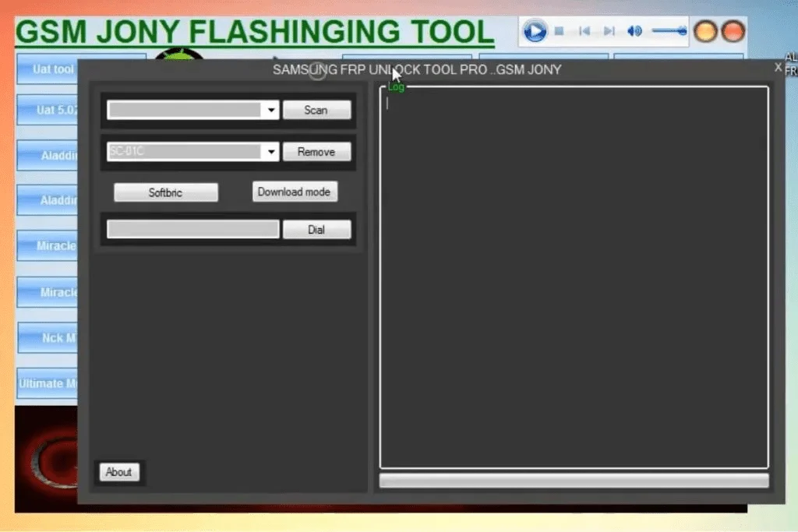Click the progress bar below the log
This screenshot has height=532, width=798.
[x=574, y=481]
